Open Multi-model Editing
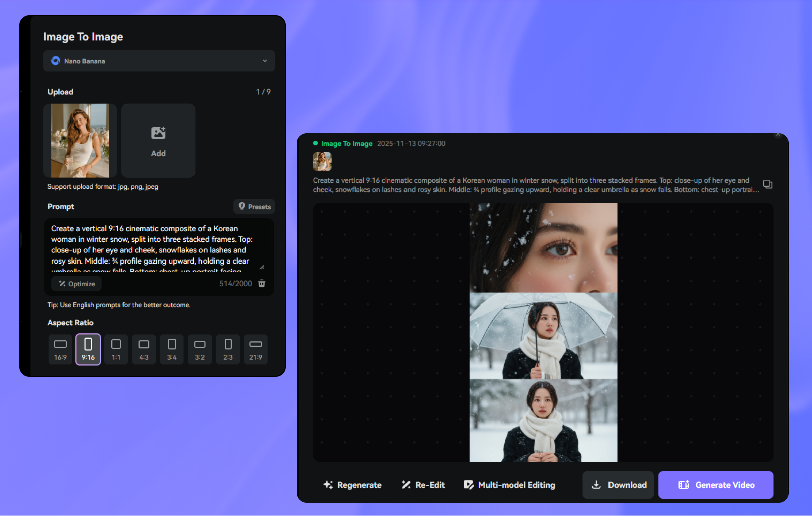This screenshot has width=812, height=516. [x=509, y=485]
